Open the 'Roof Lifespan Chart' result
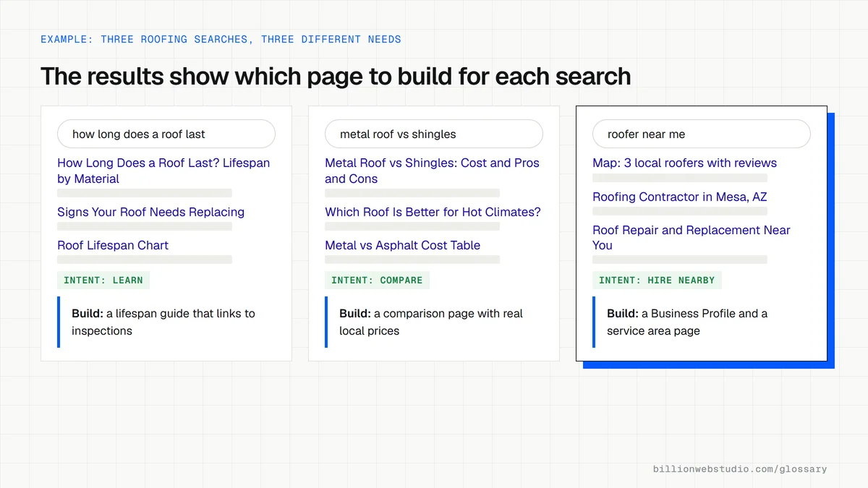This screenshot has width=868, height=488. click(x=113, y=245)
